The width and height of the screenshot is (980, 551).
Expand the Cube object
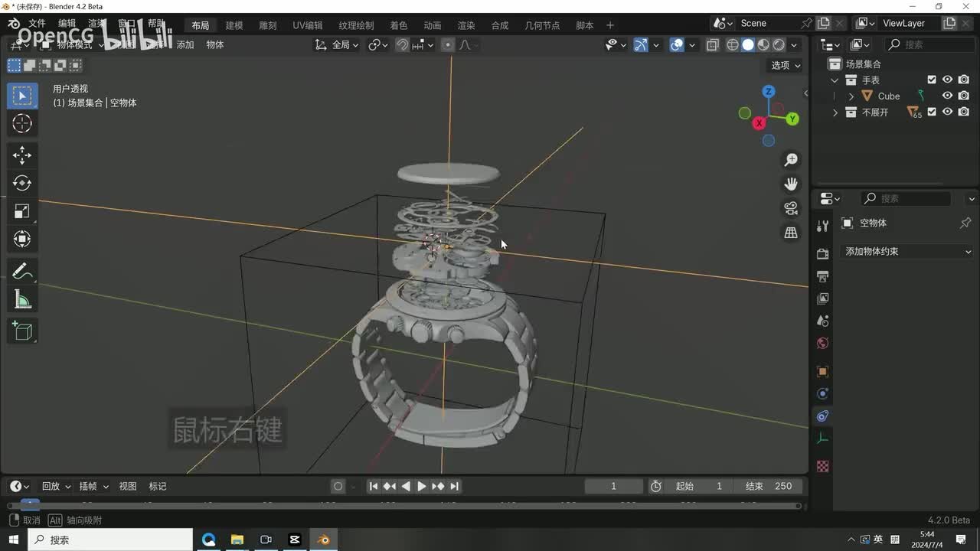851,96
